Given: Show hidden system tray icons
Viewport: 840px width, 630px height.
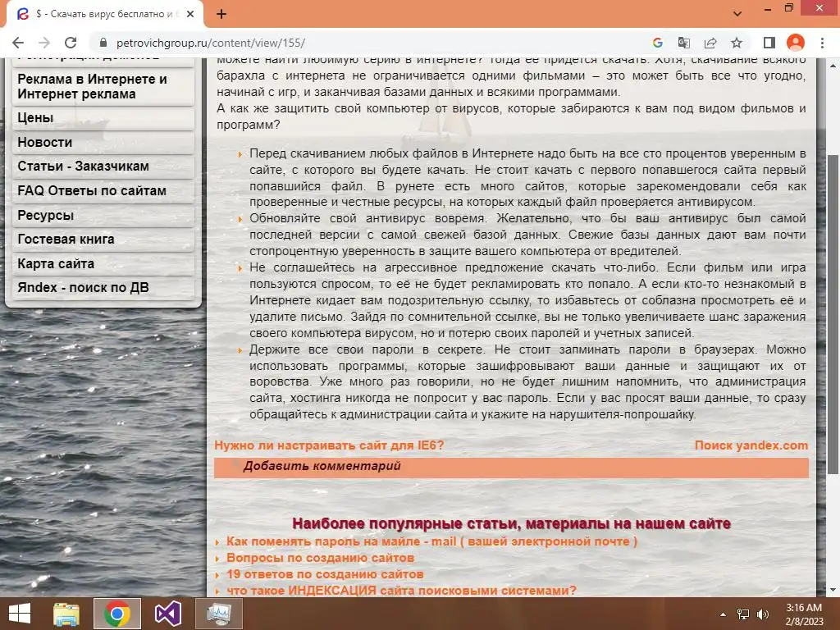Looking at the screenshot, I should 723,614.
